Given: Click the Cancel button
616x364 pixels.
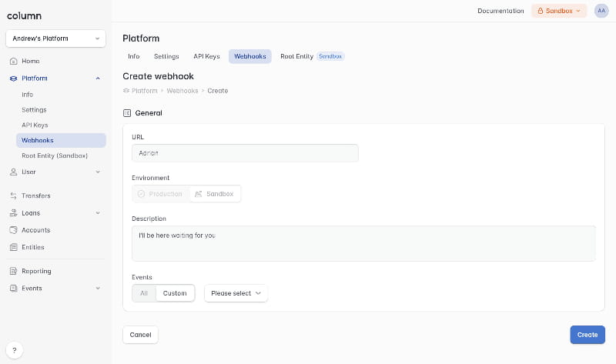Looking at the screenshot, I should [140, 335].
